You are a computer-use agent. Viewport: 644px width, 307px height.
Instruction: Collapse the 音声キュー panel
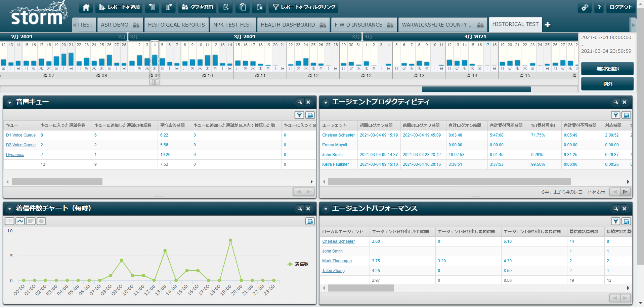pyautogui.click(x=9, y=103)
